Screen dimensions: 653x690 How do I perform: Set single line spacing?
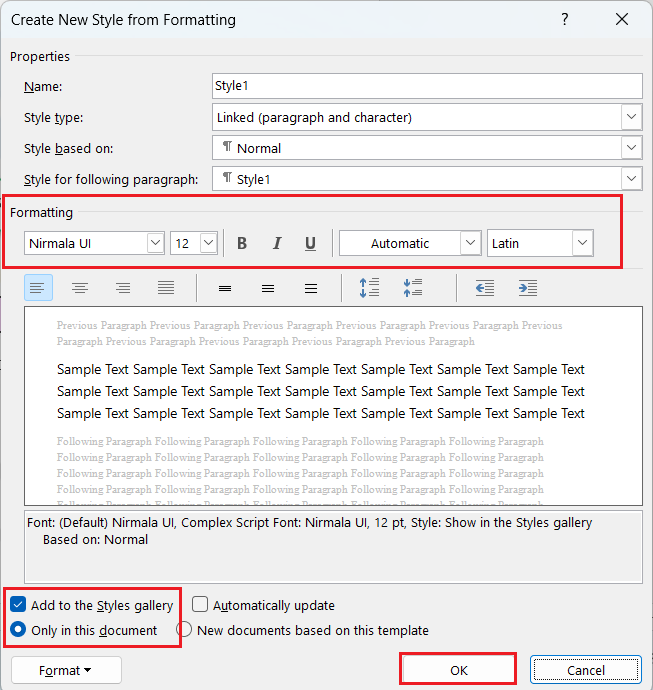click(x=225, y=288)
